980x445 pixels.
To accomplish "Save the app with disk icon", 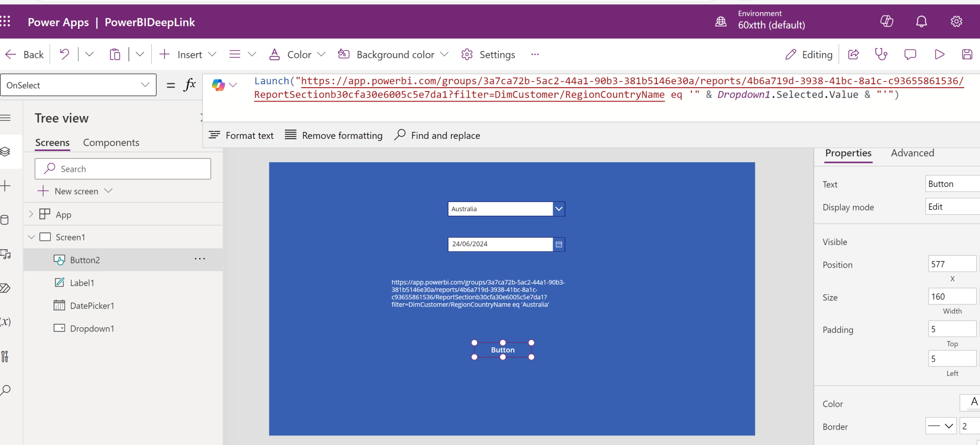I will 967,55.
